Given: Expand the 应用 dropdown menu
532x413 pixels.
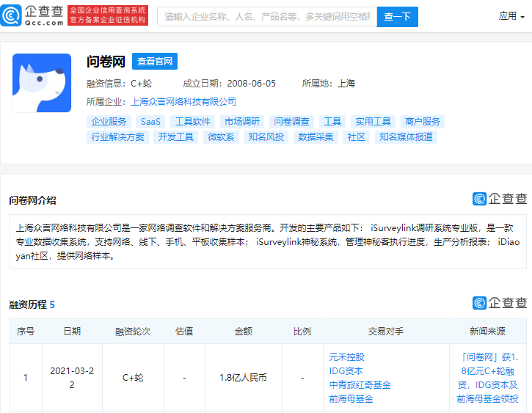Looking at the screenshot, I should 511,16.
